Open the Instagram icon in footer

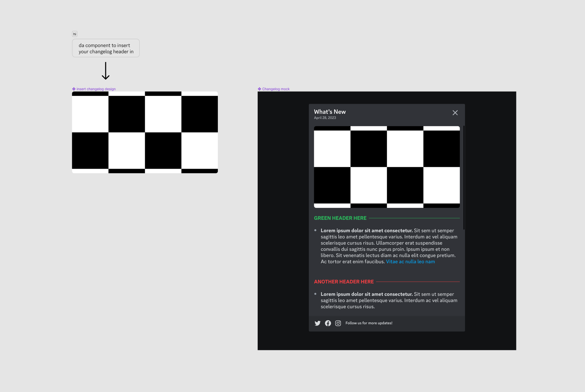[338, 323]
